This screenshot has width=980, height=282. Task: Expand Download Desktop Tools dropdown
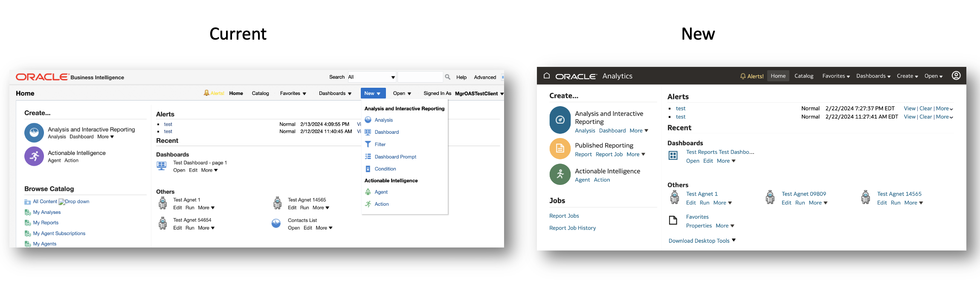point(702,241)
